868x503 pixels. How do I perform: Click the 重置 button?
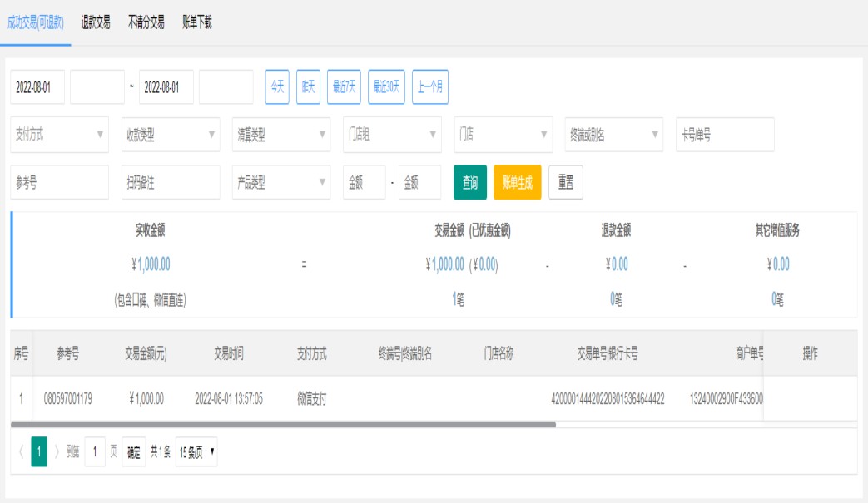coord(566,183)
